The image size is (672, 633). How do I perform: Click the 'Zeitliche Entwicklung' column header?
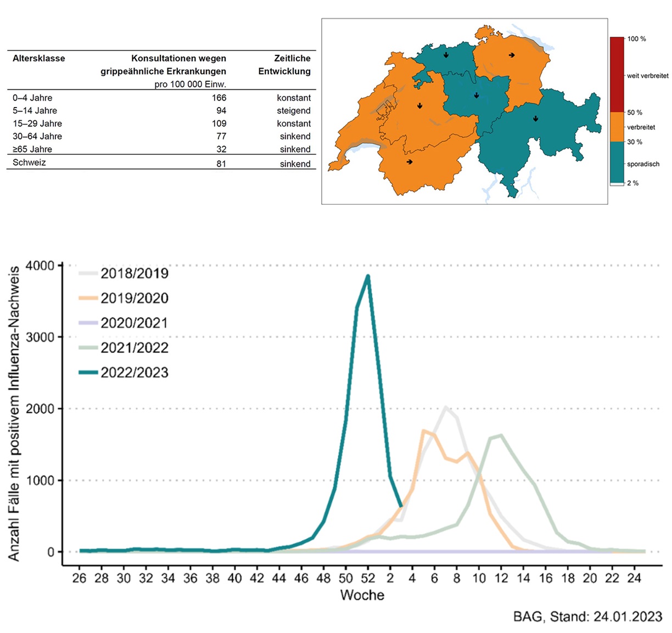284,65
